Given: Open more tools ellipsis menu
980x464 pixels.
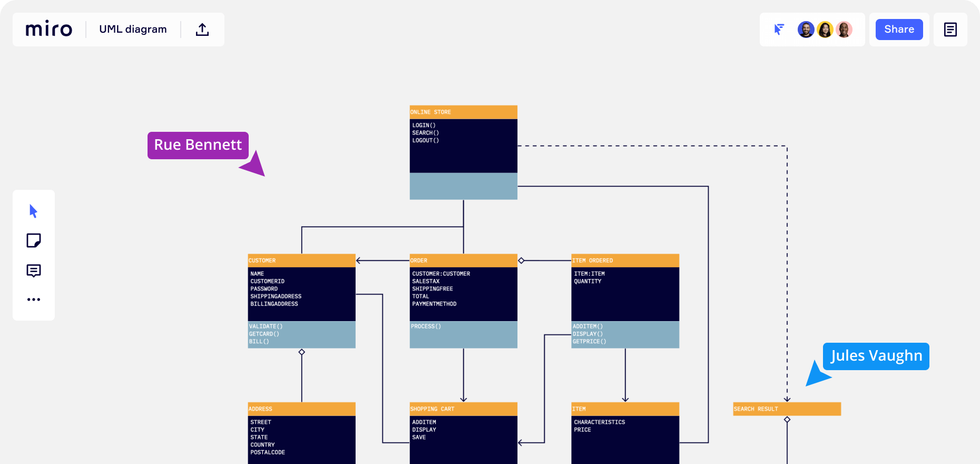Looking at the screenshot, I should (x=34, y=299).
